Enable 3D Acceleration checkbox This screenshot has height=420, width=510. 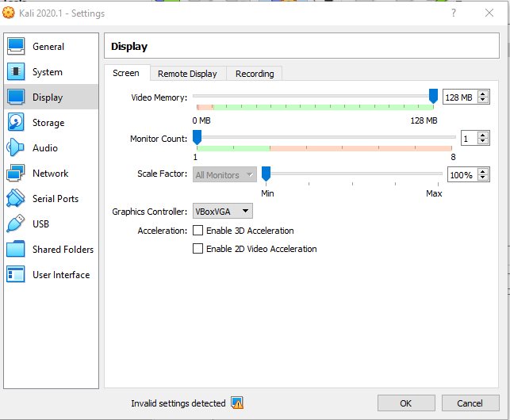(x=197, y=231)
